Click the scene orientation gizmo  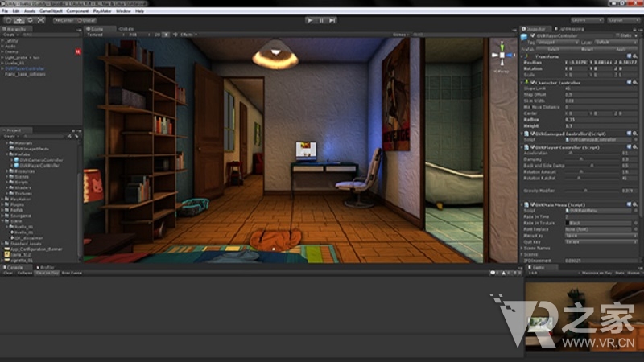pos(502,55)
